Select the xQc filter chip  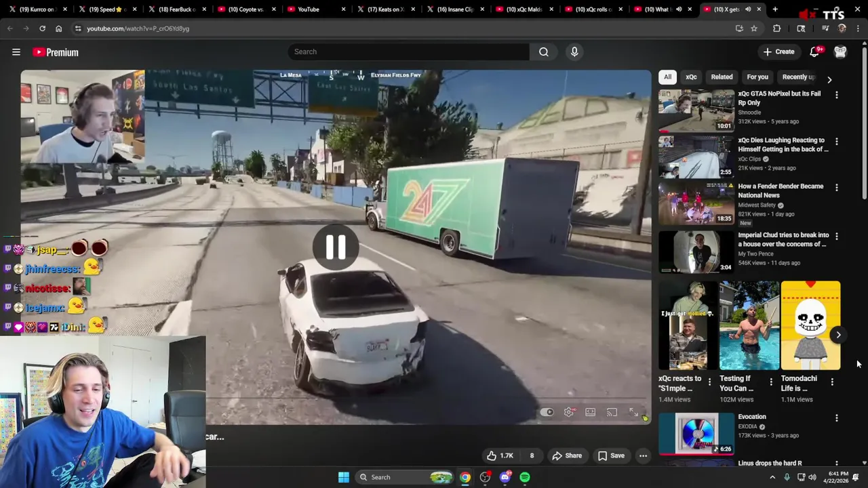click(x=691, y=77)
